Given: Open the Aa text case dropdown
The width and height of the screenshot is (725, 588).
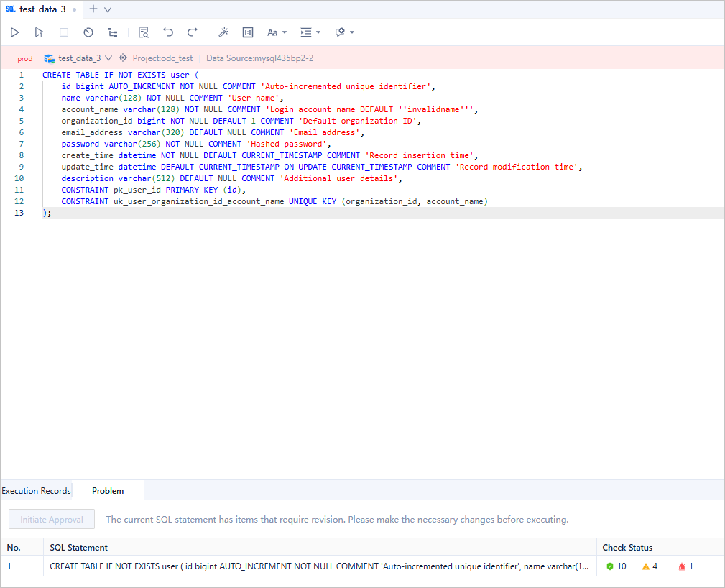Looking at the screenshot, I should click(277, 32).
